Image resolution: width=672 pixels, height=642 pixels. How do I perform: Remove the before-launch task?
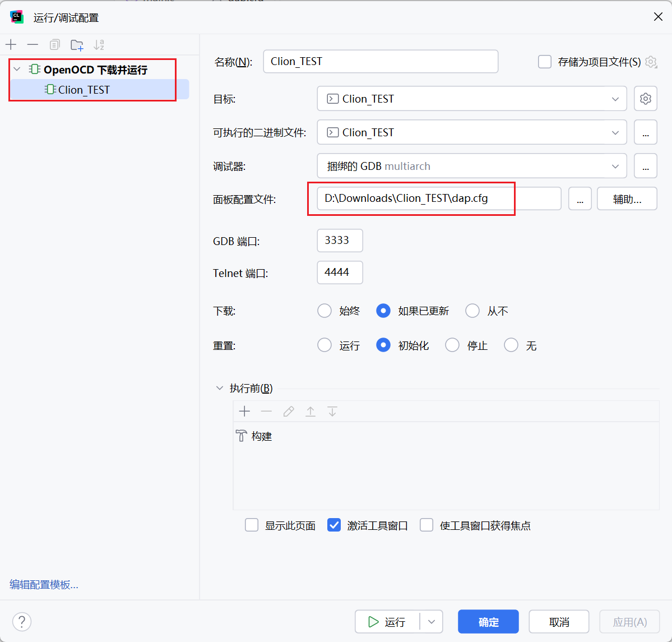coord(267,412)
